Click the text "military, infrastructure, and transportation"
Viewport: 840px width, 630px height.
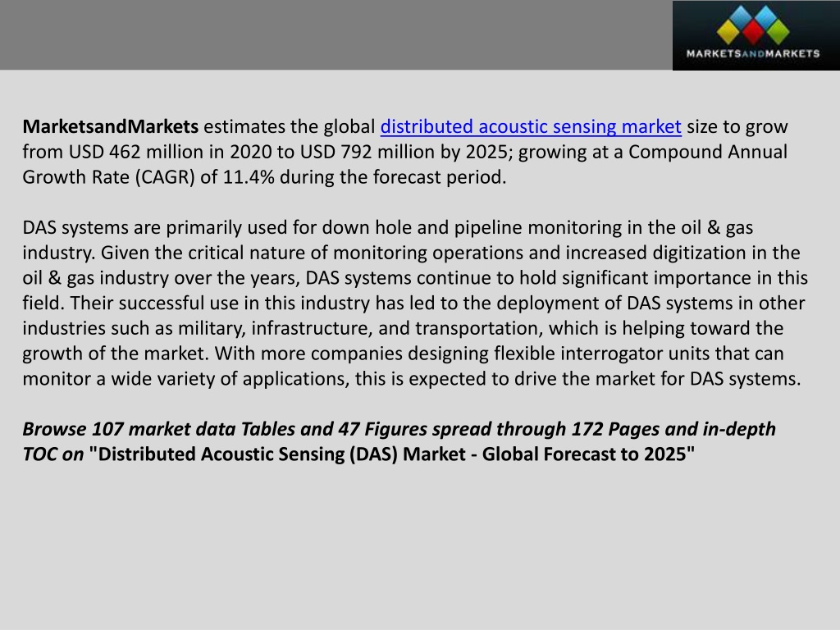pos(361,328)
